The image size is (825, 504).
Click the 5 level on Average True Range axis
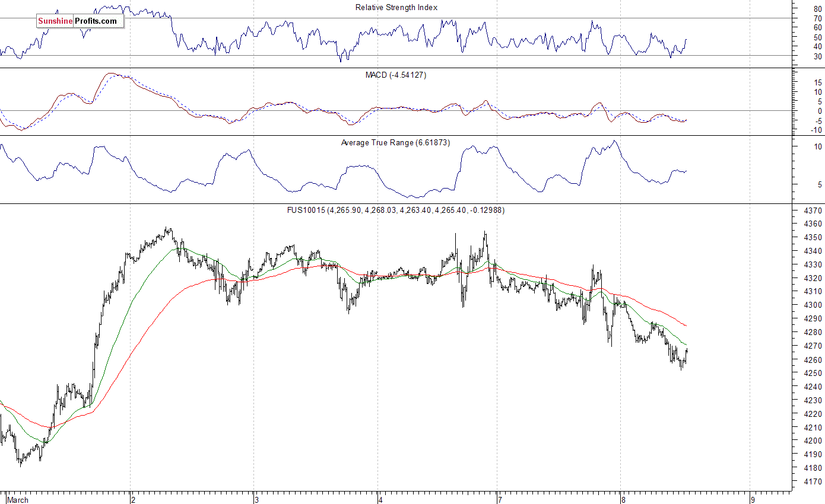[820, 185]
